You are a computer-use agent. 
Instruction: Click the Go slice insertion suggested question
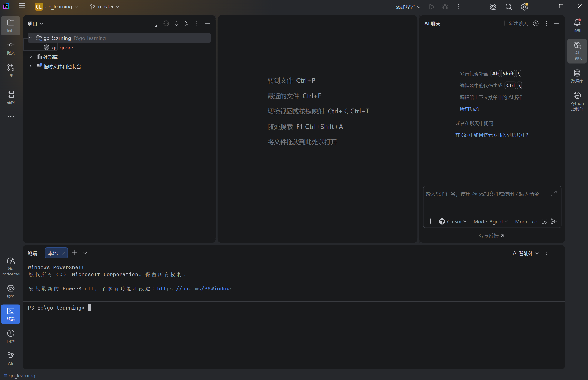click(492, 135)
